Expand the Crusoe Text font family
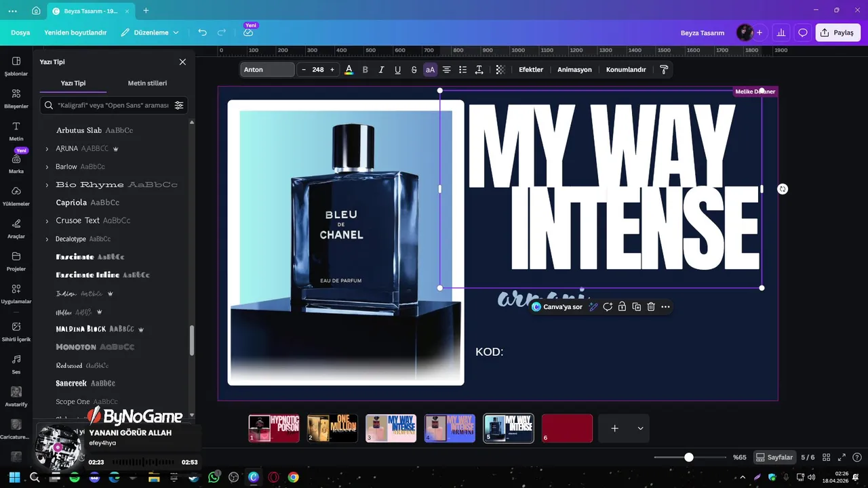 47,221
